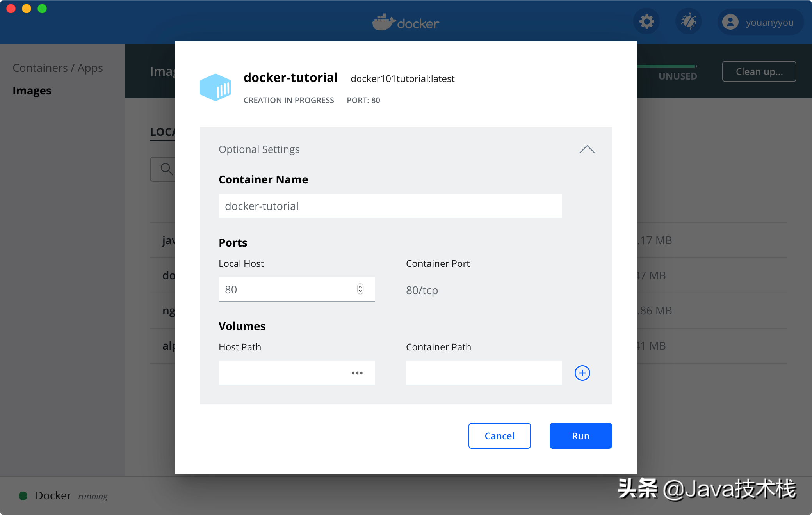The width and height of the screenshot is (812, 515).
Task: Select Images in the sidebar
Action: (x=32, y=91)
